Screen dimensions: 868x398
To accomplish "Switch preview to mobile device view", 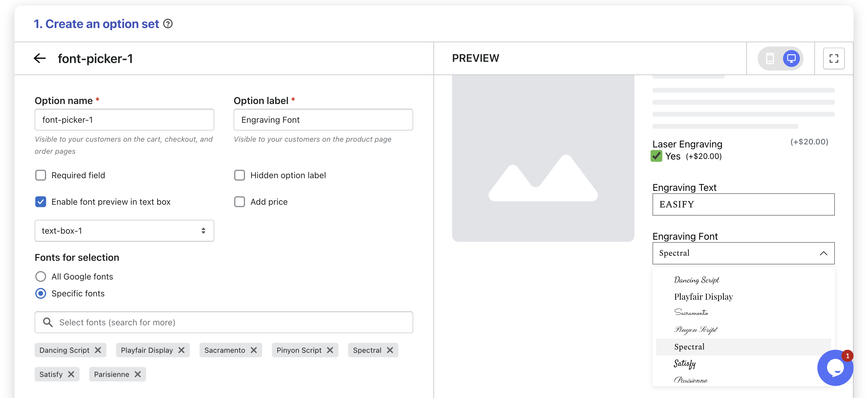I will pos(770,58).
